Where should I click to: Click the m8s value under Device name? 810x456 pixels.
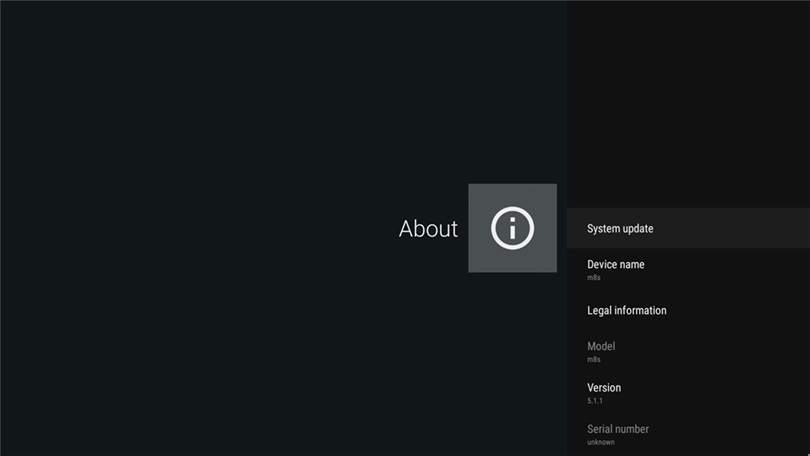[x=594, y=278]
